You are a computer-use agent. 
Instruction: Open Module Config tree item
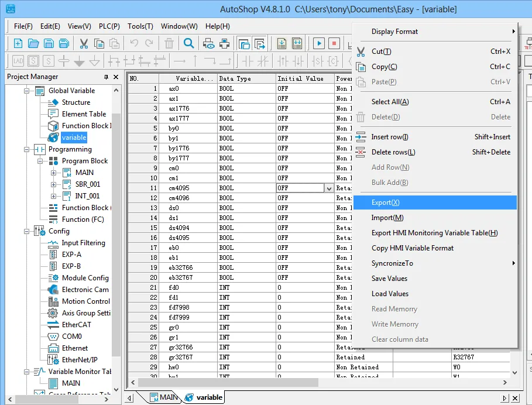(x=85, y=278)
